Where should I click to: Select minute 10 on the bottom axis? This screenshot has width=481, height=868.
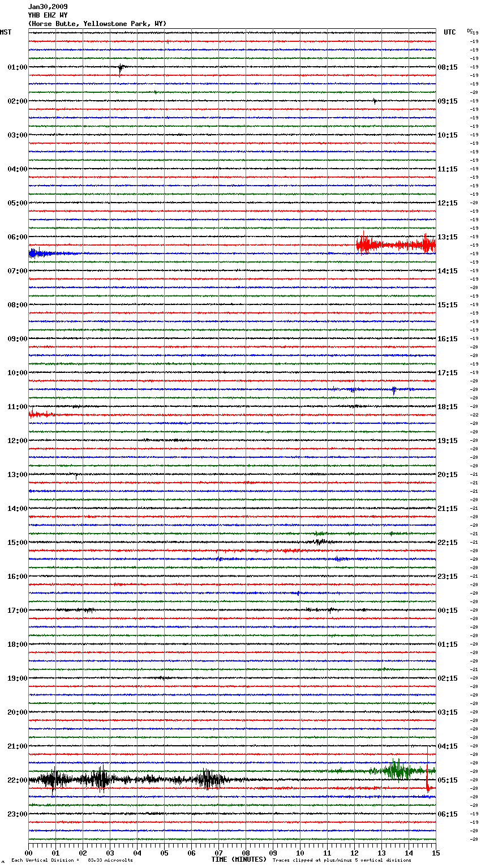point(300,853)
